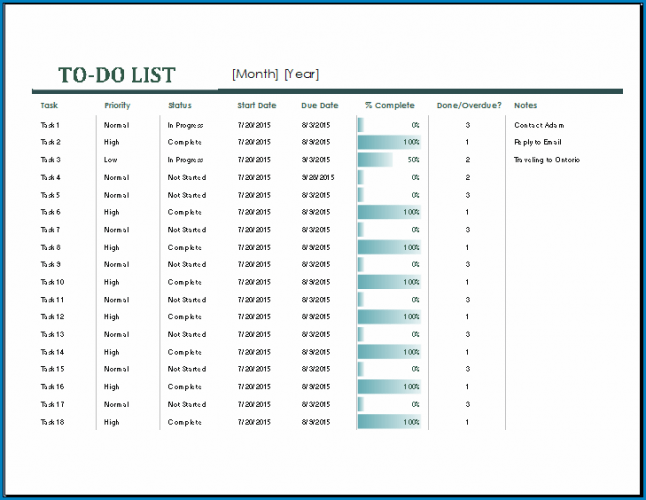Select the Task 10 cell
646x500 pixels.
coord(52,282)
